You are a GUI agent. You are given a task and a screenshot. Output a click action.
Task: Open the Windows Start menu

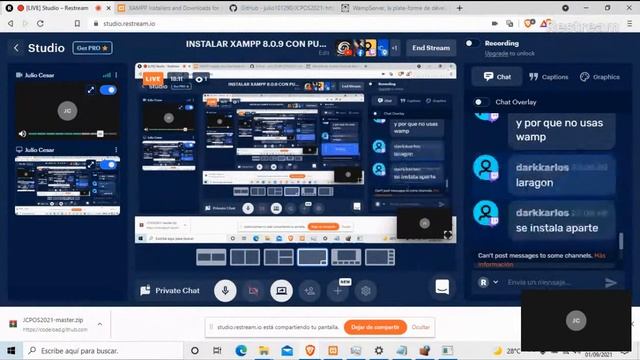11,351
